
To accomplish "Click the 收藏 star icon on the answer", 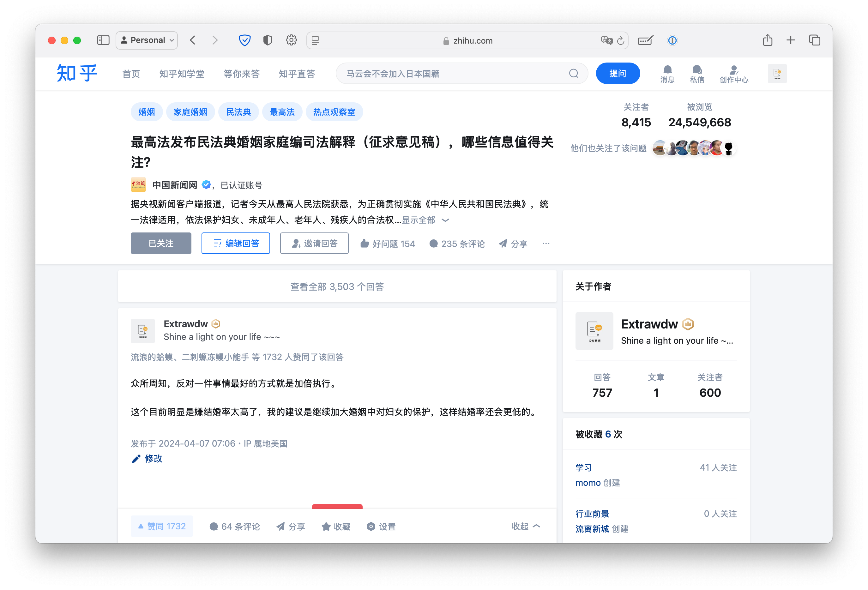I will coord(326,526).
